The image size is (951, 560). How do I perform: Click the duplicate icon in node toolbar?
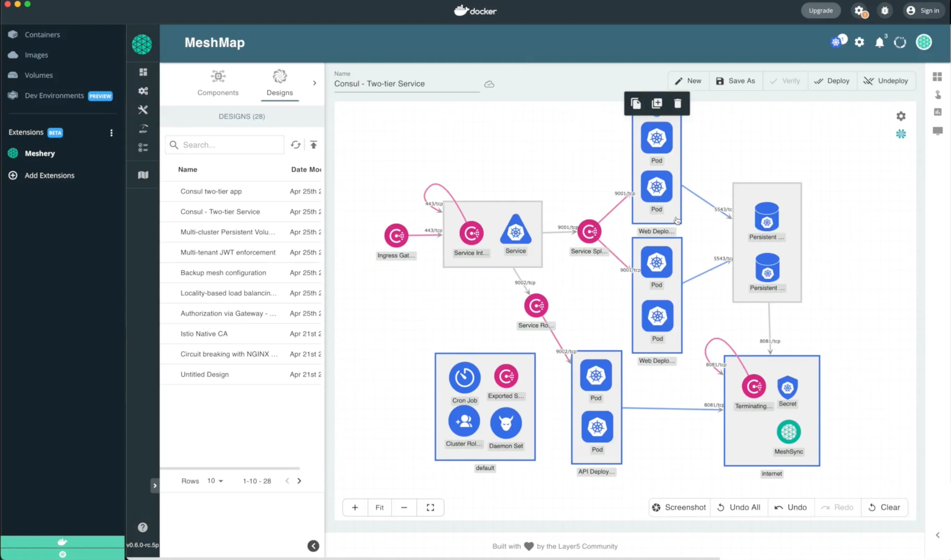pos(657,104)
